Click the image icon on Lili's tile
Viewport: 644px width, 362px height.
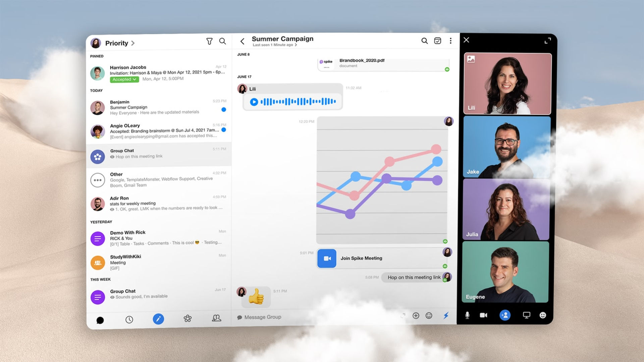coord(471,59)
